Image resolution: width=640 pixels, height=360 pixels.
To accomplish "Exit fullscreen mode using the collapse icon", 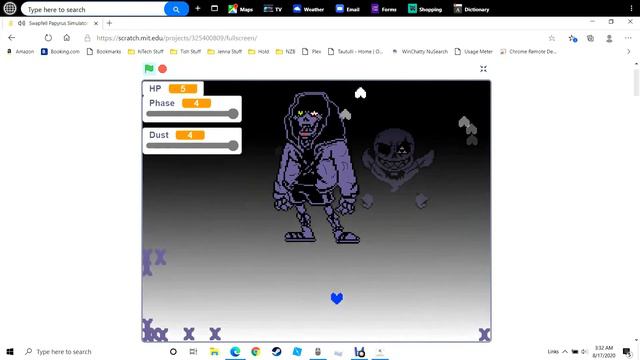I will pyautogui.click(x=483, y=69).
